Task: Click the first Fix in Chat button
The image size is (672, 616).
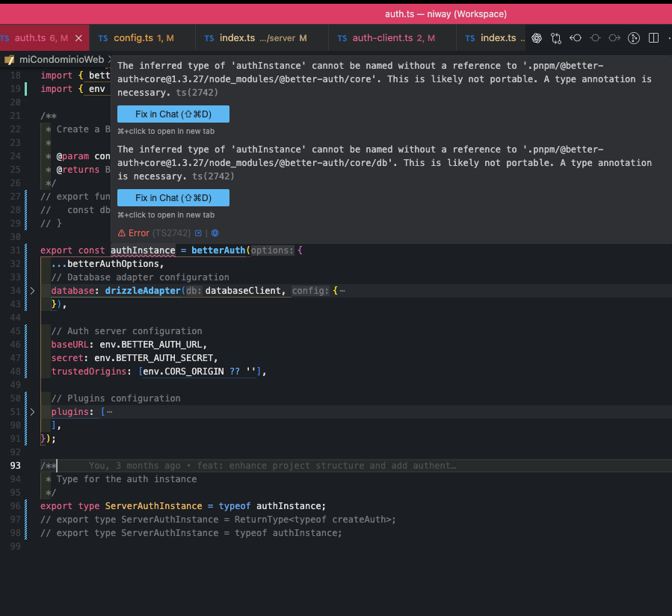Action: tap(173, 114)
